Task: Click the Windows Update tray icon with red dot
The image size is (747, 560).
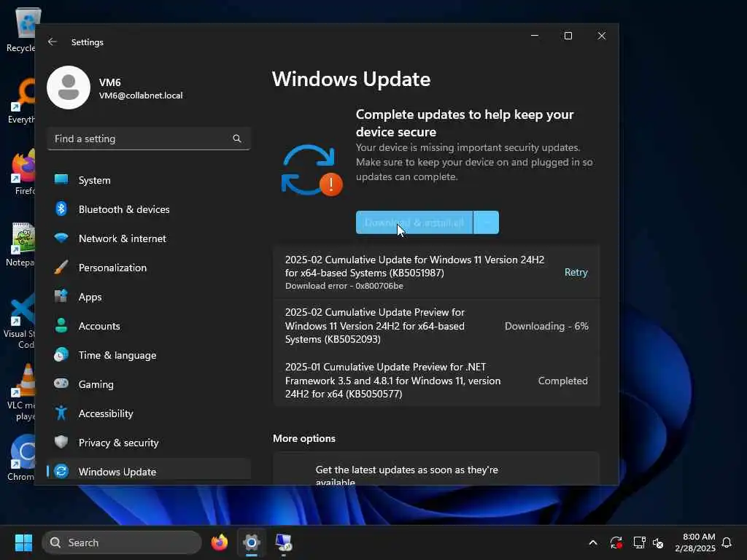Action: point(616,542)
